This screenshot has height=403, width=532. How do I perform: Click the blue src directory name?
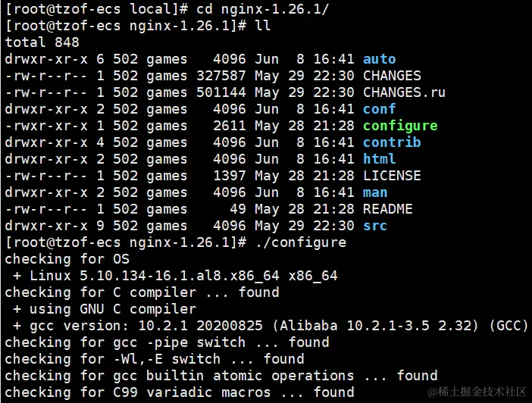tap(375, 226)
